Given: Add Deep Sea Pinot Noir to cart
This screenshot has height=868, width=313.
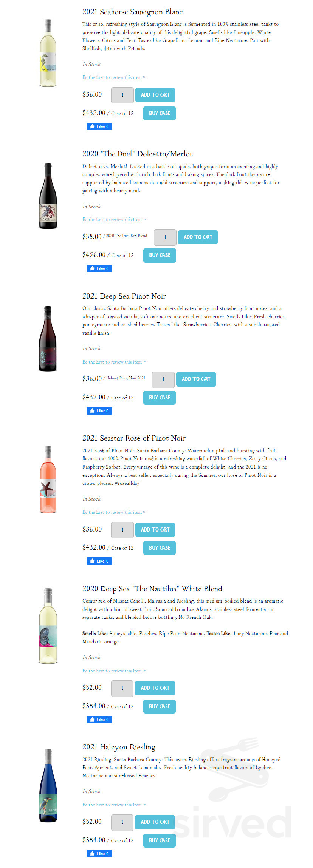Looking at the screenshot, I should (x=196, y=379).
